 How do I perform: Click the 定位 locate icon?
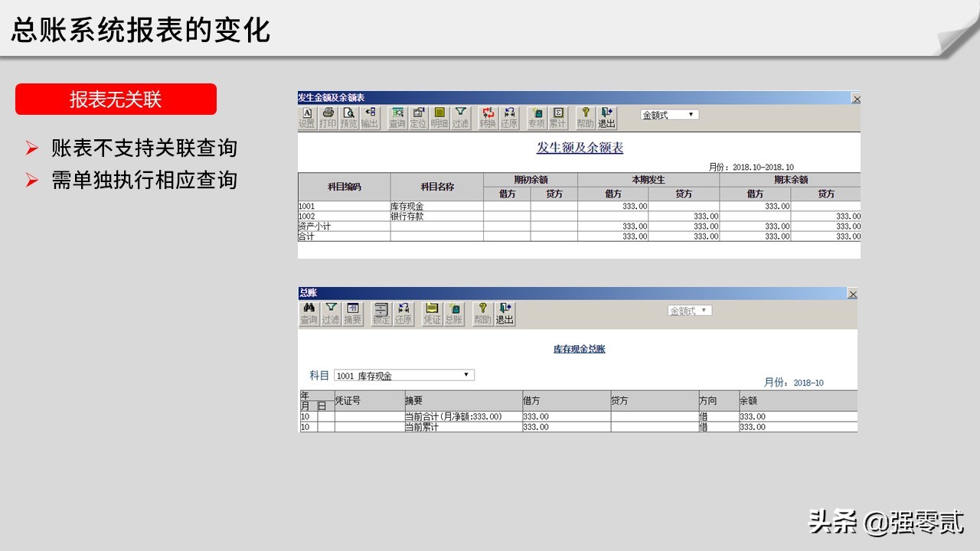[x=417, y=115]
